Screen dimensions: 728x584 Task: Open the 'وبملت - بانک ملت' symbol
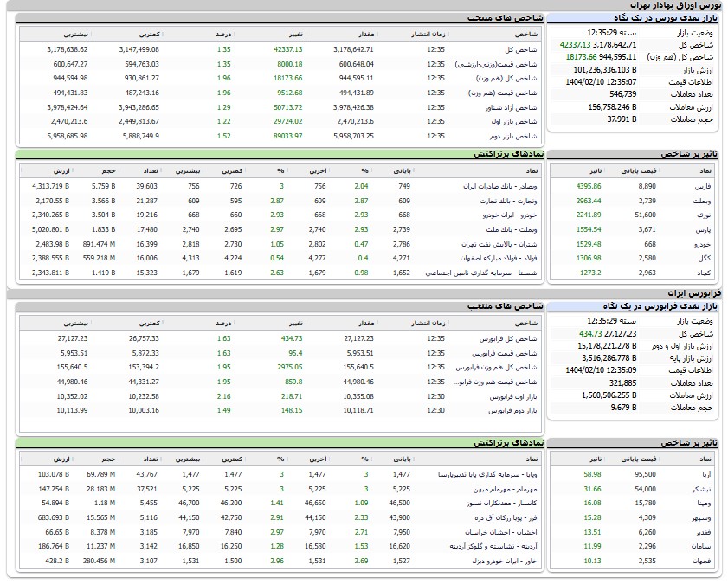[x=512, y=229]
